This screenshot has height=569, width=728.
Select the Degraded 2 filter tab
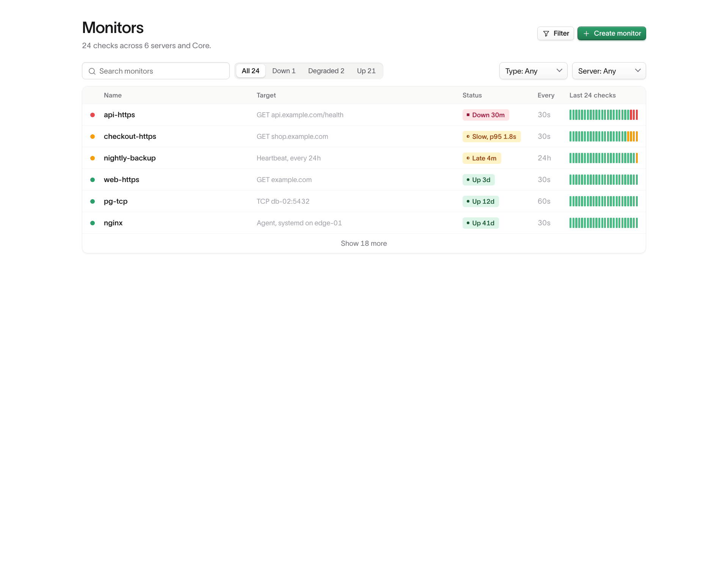coord(326,71)
